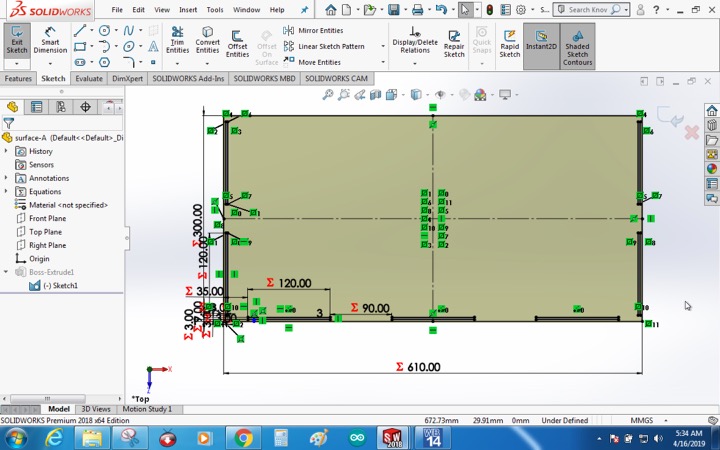The image size is (720, 450).
Task: Collapse the Boss-Extrude1 tree node
Action: [x=6, y=272]
